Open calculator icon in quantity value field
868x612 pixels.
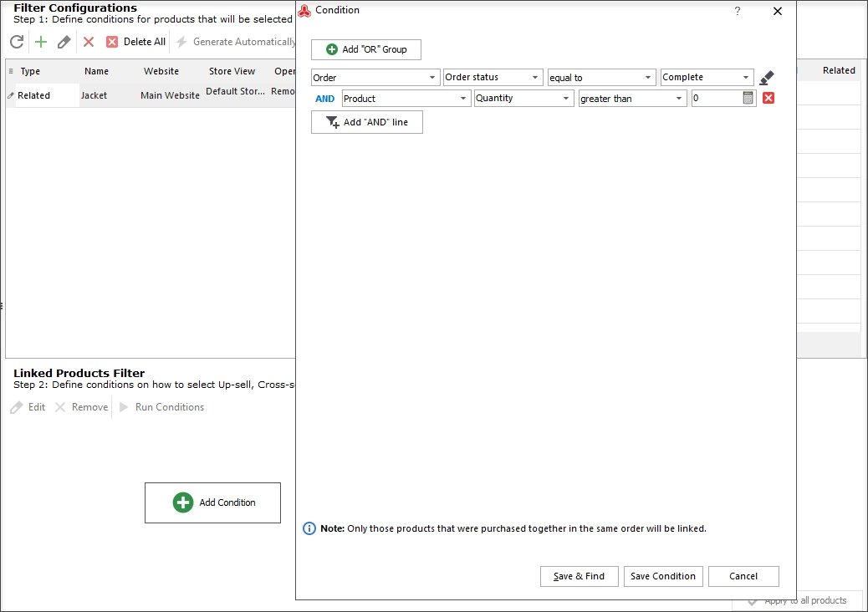(x=748, y=98)
